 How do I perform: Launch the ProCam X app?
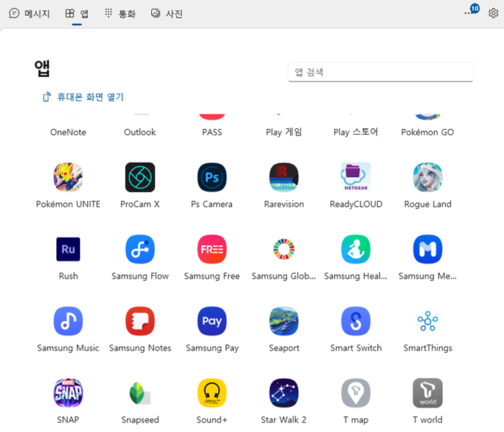click(140, 177)
